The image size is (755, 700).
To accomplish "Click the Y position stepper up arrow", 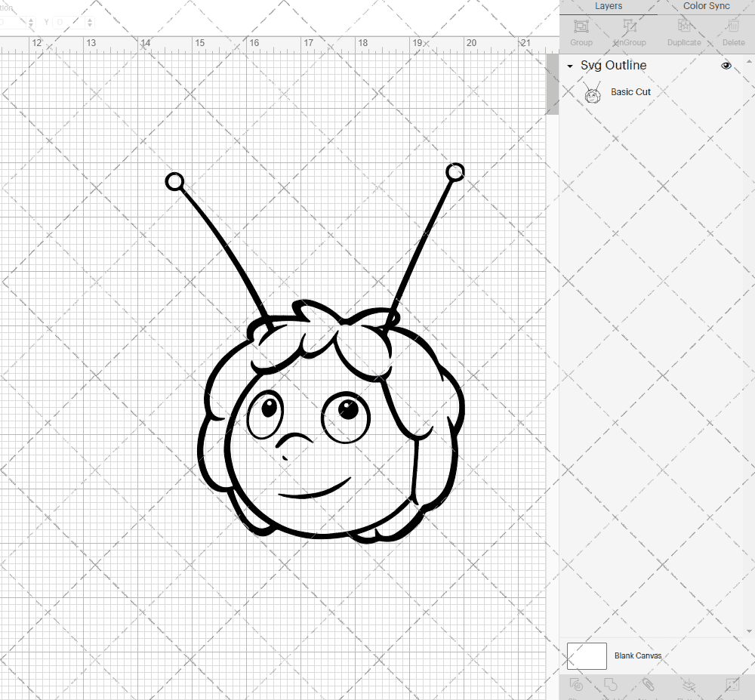I will click(x=90, y=19).
